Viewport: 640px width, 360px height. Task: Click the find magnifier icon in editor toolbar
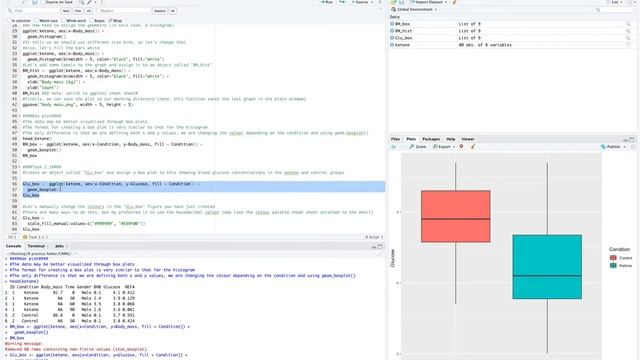coord(81,2)
